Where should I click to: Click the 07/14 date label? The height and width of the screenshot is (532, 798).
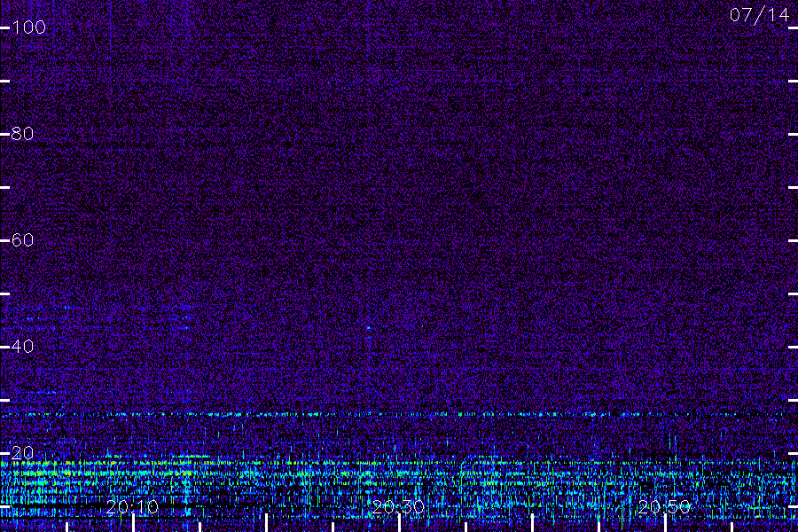click(759, 15)
